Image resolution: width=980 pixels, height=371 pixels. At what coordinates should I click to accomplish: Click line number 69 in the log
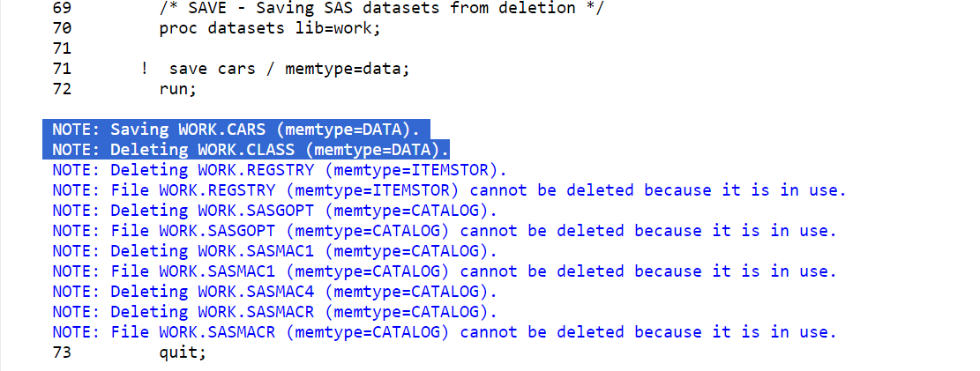62,9
